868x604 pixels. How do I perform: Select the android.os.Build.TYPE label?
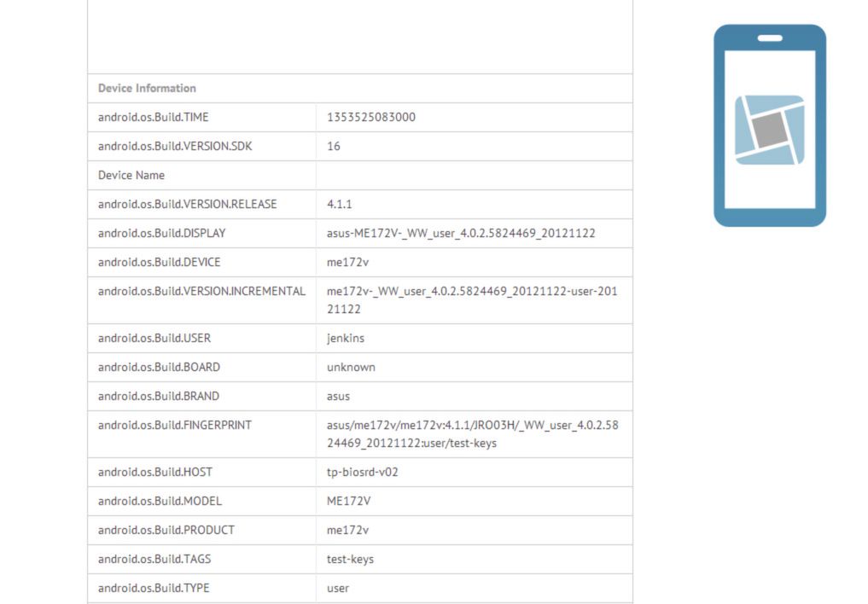pos(154,588)
